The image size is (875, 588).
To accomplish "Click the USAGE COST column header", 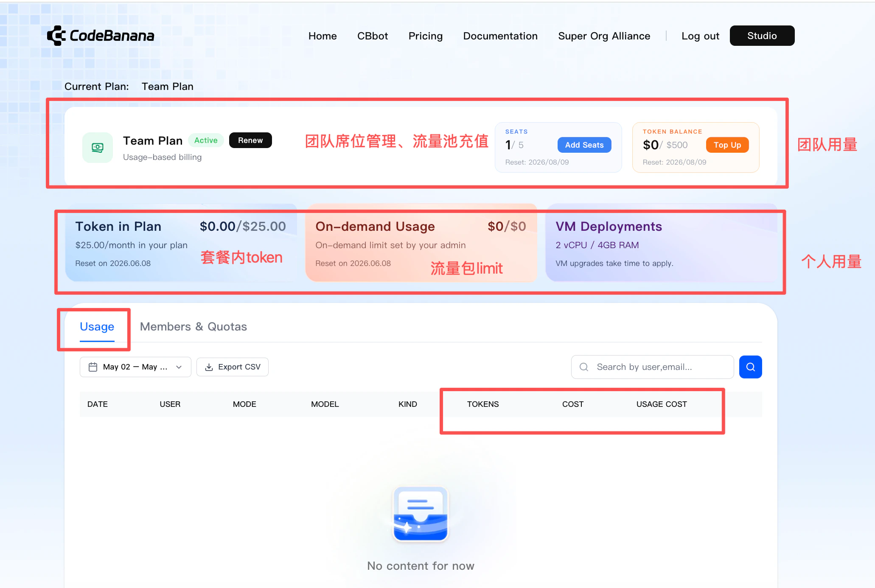I will (662, 404).
